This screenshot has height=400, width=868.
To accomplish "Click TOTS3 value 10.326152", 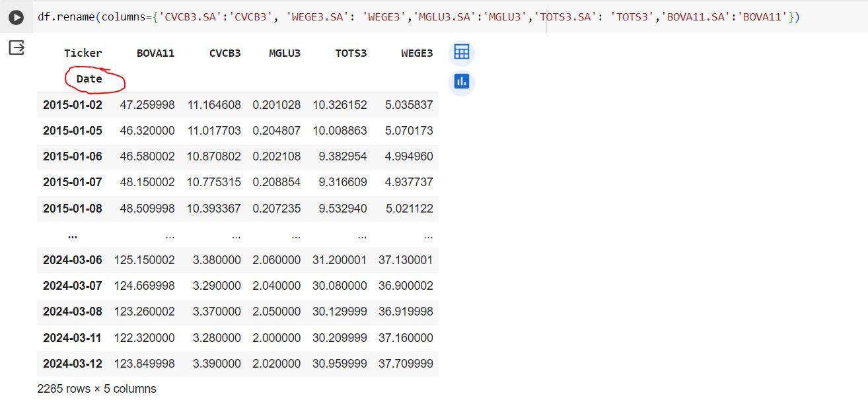I will point(340,105).
